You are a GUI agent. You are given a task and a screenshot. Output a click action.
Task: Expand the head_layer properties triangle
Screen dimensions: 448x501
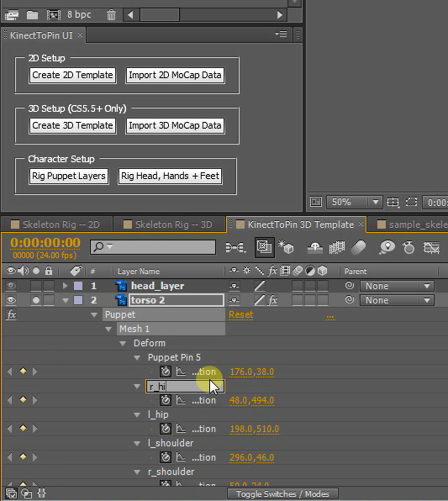(66, 286)
